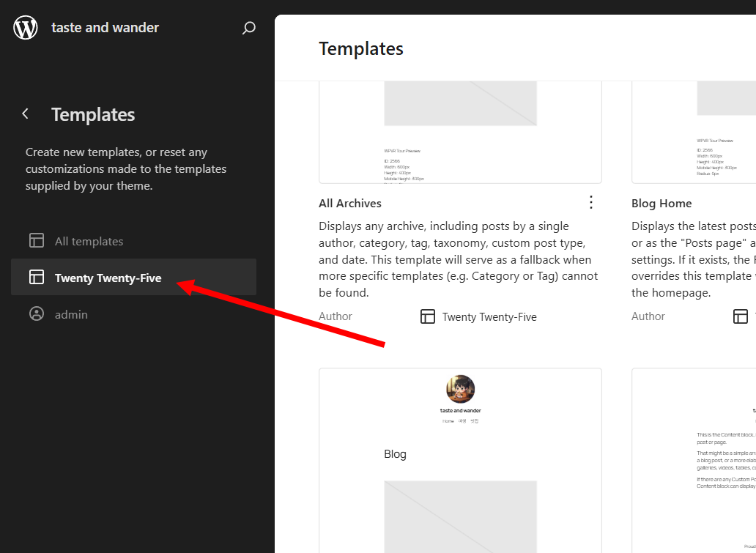Click the Twenty Twenty-Five sidebar layout icon
The image size is (756, 553).
[37, 277]
